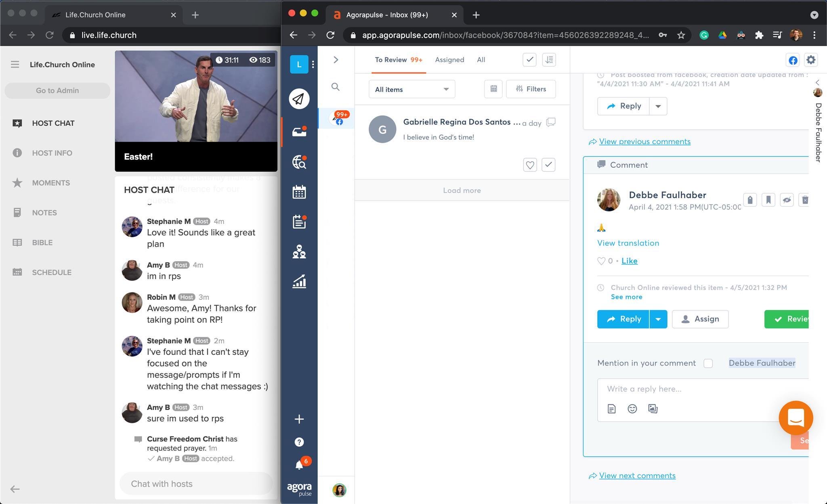This screenshot has width=827, height=504.
Task: Click the Facebook icon at top right
Action: coord(793,60)
